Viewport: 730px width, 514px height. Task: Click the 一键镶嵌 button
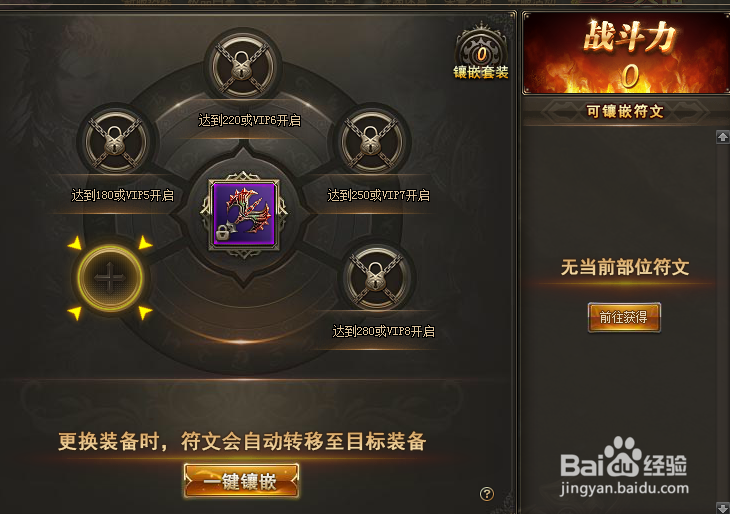coord(241,481)
